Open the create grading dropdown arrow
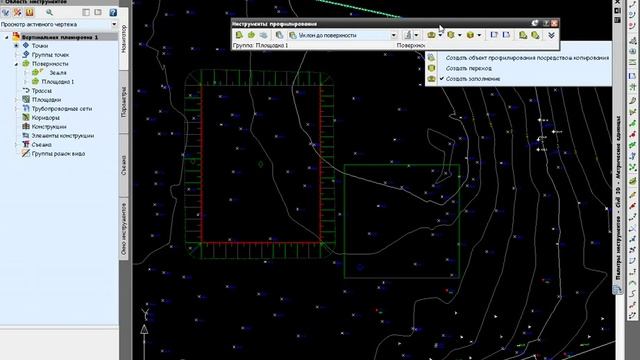The width and height of the screenshot is (640, 360). (416, 36)
